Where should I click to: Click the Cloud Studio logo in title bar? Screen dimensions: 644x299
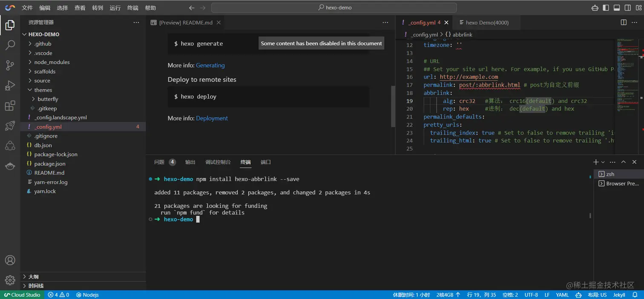[10, 8]
